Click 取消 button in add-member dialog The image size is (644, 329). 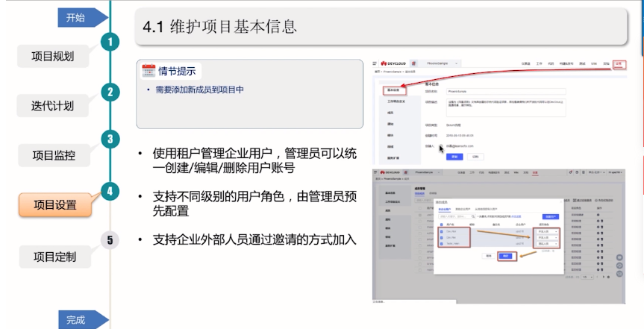(x=488, y=256)
